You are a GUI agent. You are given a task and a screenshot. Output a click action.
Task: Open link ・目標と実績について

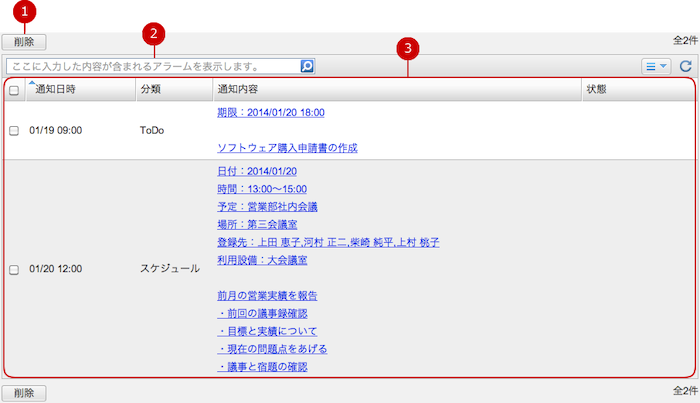pyautogui.click(x=267, y=331)
